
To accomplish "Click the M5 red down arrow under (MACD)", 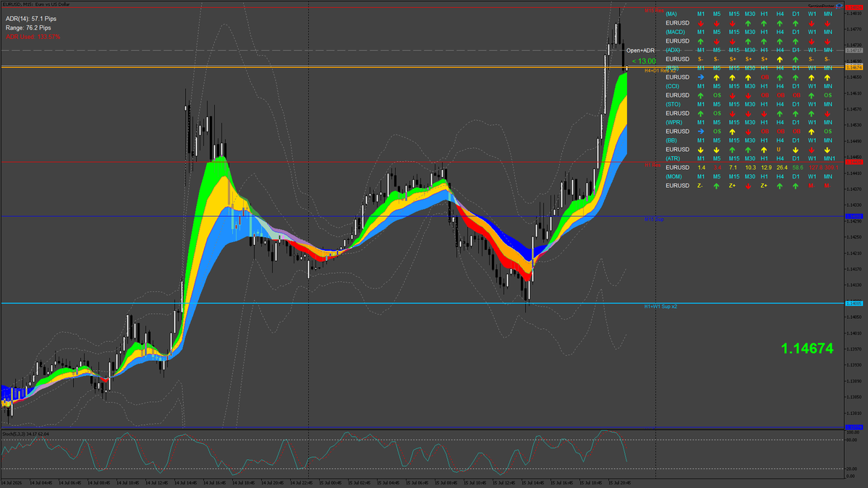I will tap(717, 41).
